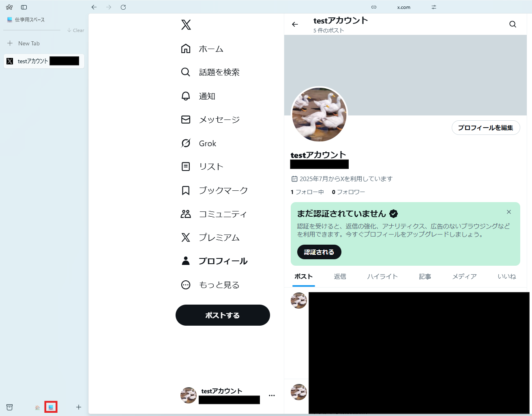Open the three-dot account menu icon
The width and height of the screenshot is (532, 416).
(272, 395)
